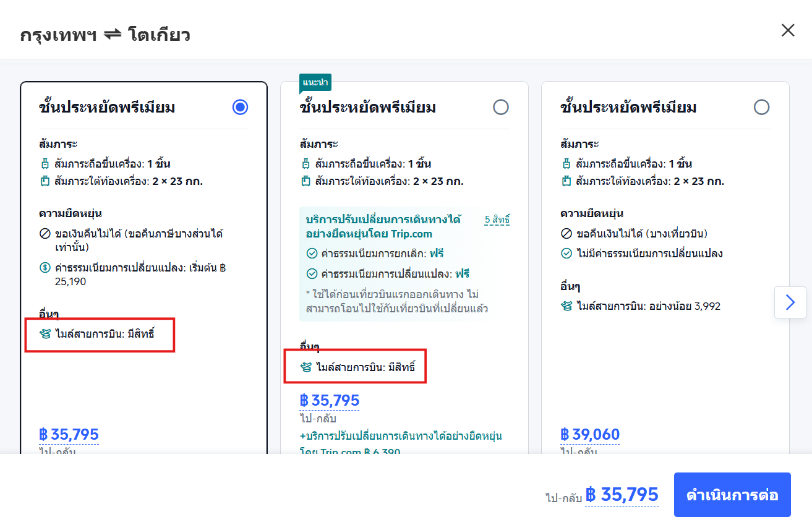Open the 5 สิทธิ์ benefits link
Screen dimensions: 812x530
click(x=498, y=220)
